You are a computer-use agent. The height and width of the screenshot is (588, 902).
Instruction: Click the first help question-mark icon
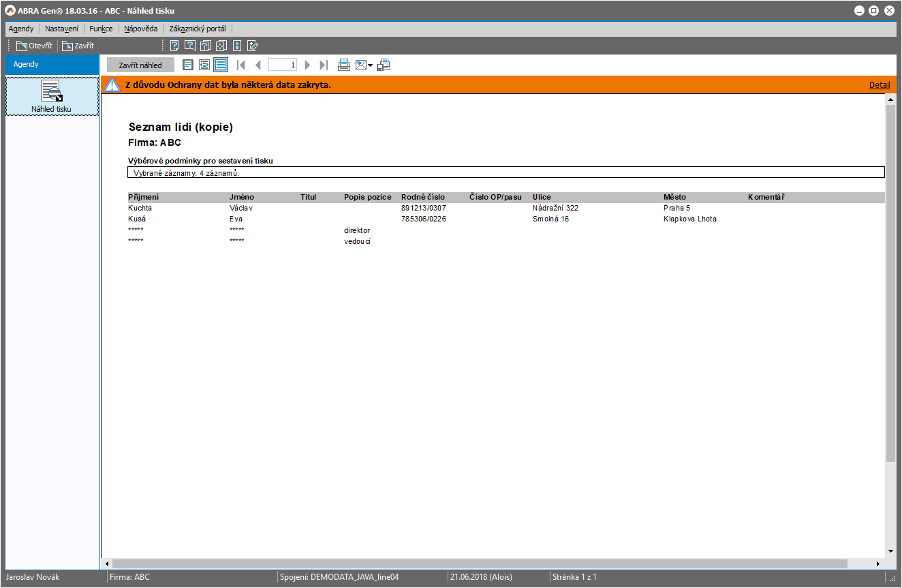click(x=174, y=46)
